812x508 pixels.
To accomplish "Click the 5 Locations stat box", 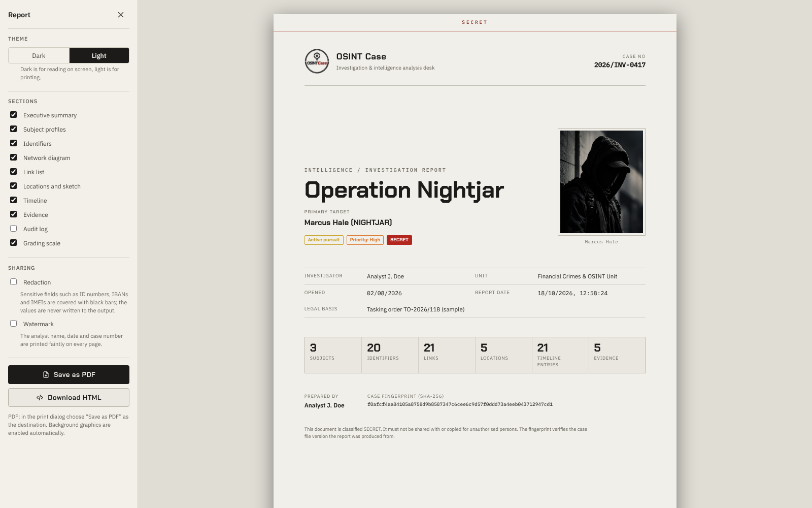I will pyautogui.click(x=503, y=355).
